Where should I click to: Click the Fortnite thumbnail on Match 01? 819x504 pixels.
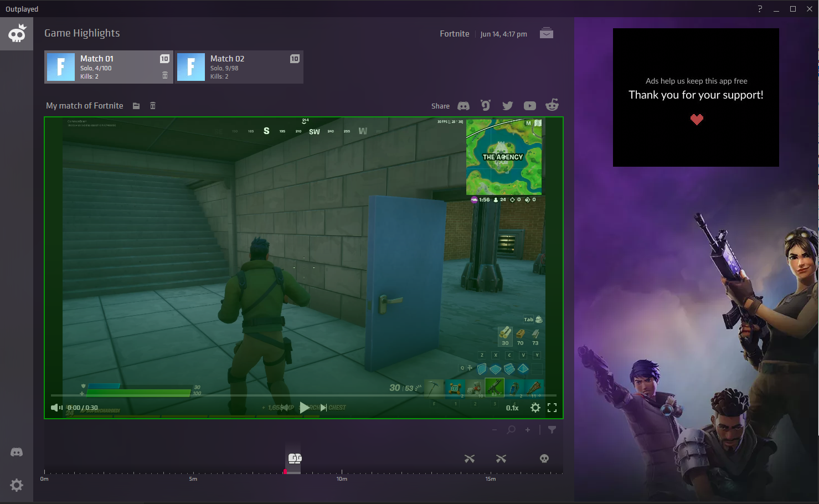(61, 67)
